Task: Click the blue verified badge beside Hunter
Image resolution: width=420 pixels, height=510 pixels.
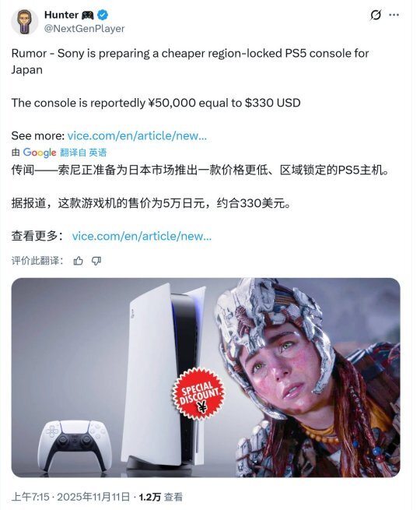Action: point(103,15)
